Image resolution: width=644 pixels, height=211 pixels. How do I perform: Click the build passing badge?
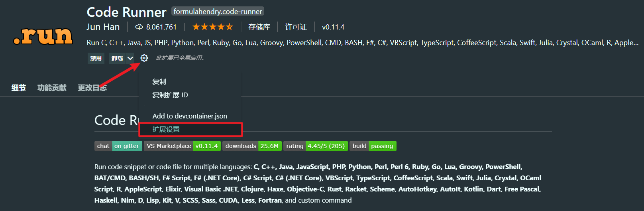[373, 146]
